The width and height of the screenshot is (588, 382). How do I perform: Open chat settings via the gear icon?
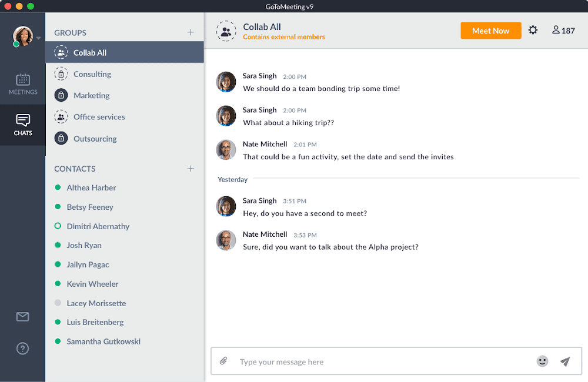pyautogui.click(x=533, y=30)
